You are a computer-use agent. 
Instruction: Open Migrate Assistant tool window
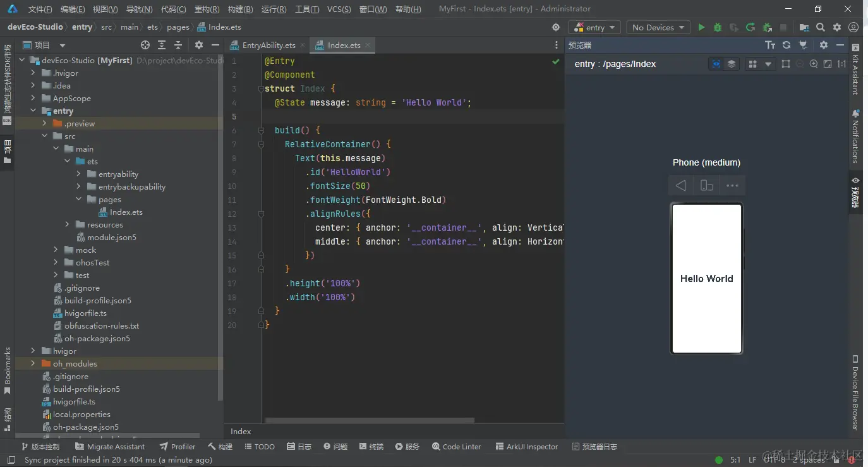(x=110, y=446)
